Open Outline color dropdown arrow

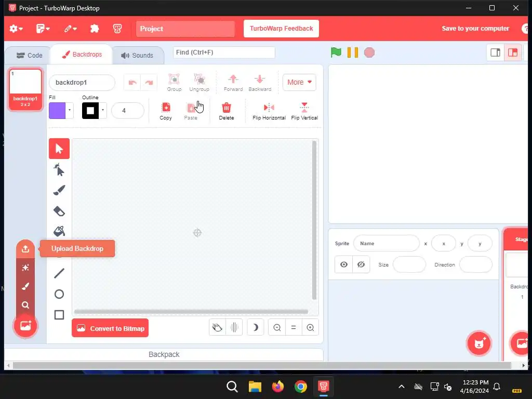[x=103, y=110]
